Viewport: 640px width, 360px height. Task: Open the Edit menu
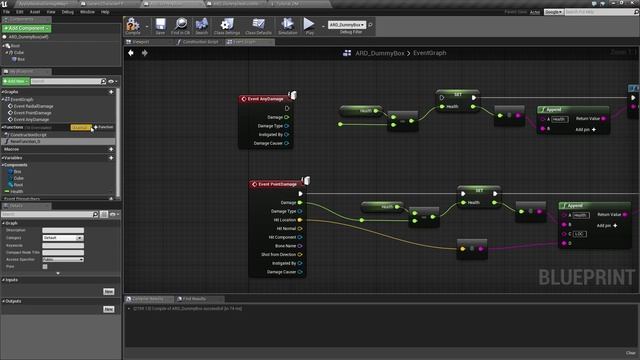[20, 12]
